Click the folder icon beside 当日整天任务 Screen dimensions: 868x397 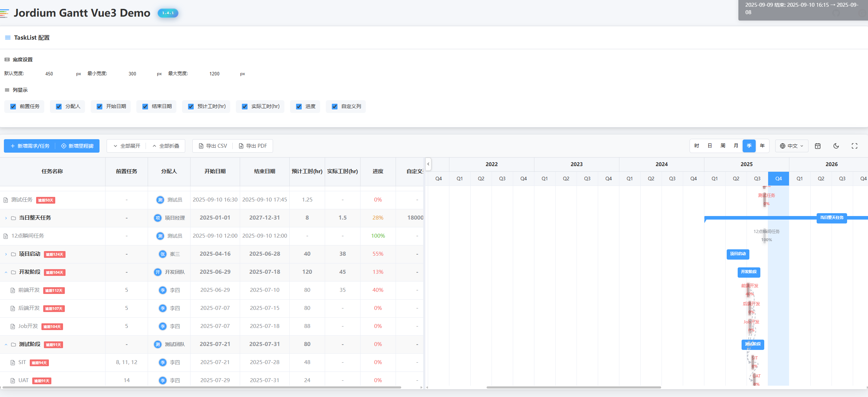pos(13,218)
